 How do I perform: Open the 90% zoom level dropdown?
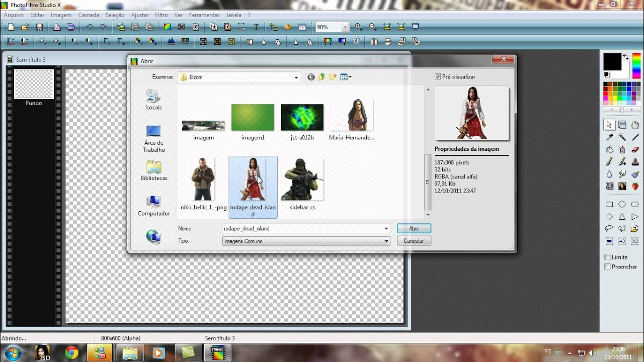point(345,27)
